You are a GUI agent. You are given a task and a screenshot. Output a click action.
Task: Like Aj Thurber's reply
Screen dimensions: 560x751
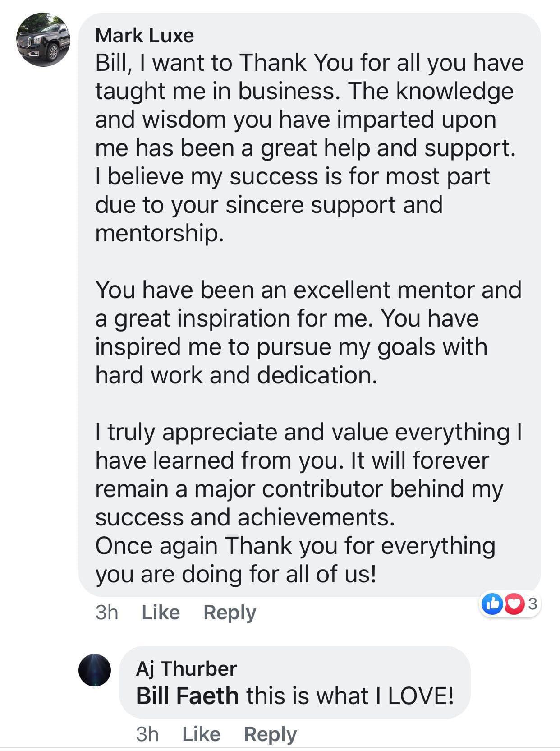(201, 734)
